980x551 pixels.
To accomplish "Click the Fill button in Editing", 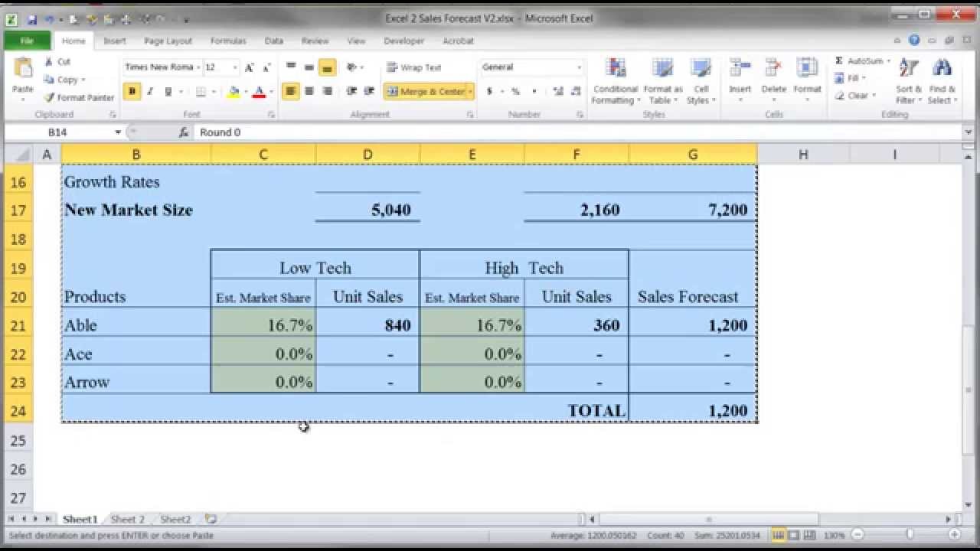I will tap(850, 78).
